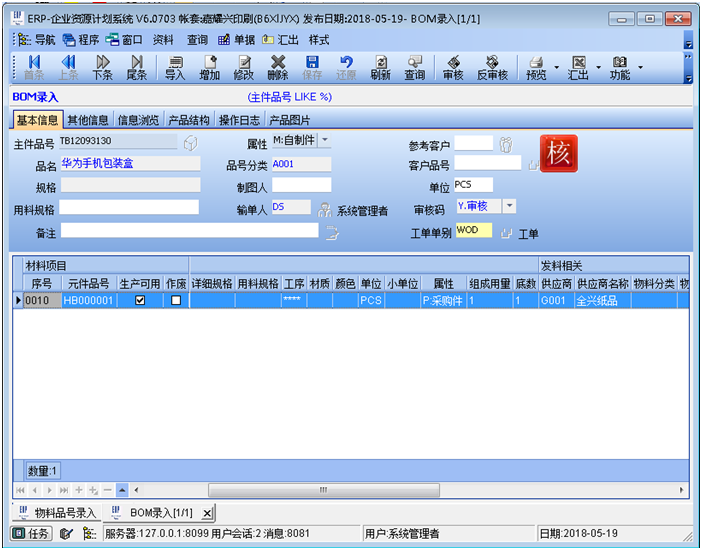
Task: Switch to the 物料品号录入 window tab
Action: pyautogui.click(x=62, y=513)
